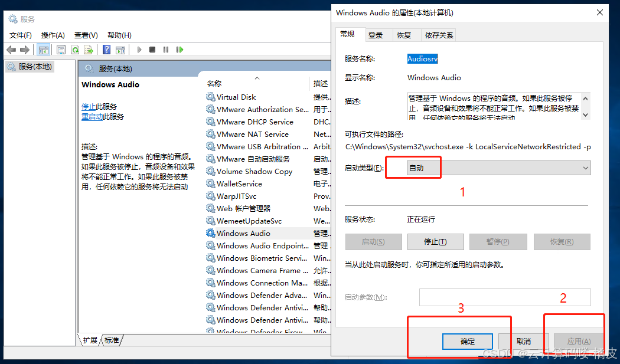Image resolution: width=620 pixels, height=364 pixels.
Task: Click the Restart Service toolbar icon
Action: [x=180, y=50]
